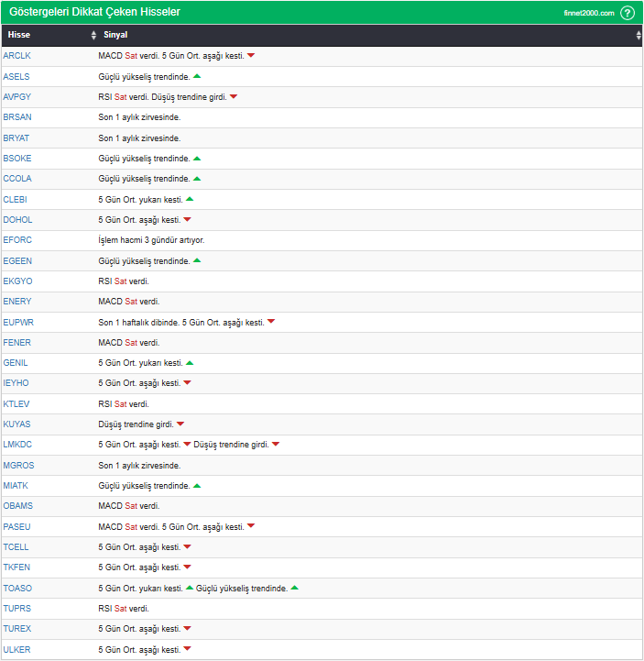The width and height of the screenshot is (644, 661).
Task: Open the ARCLK stock link
Action: tap(17, 56)
